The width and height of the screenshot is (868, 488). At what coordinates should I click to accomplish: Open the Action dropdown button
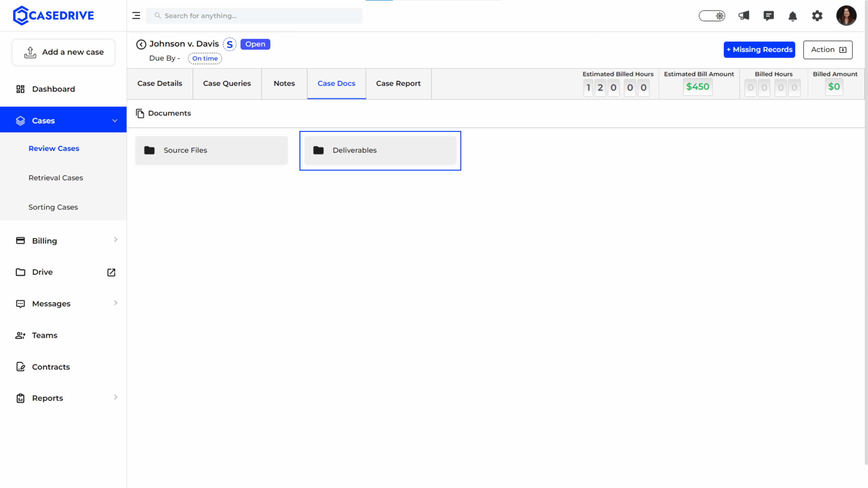pyautogui.click(x=828, y=50)
